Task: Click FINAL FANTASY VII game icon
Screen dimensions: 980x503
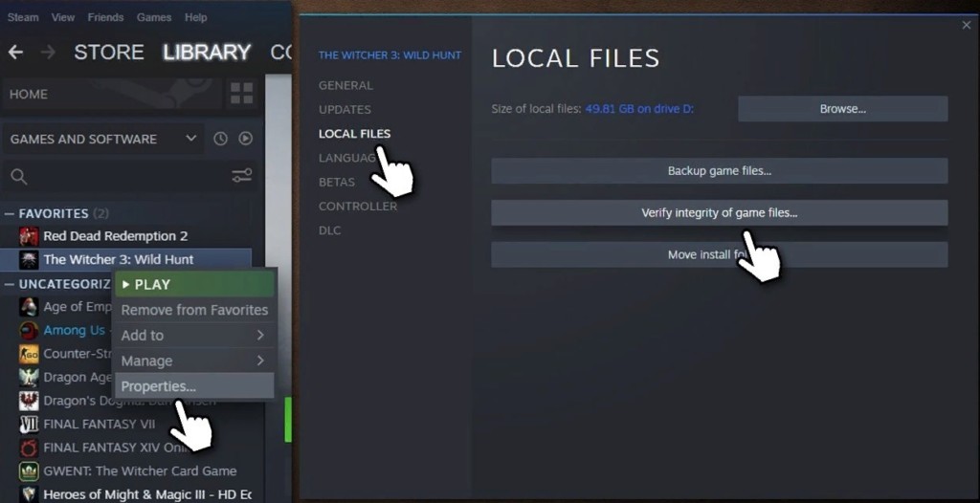Action: coord(29,425)
